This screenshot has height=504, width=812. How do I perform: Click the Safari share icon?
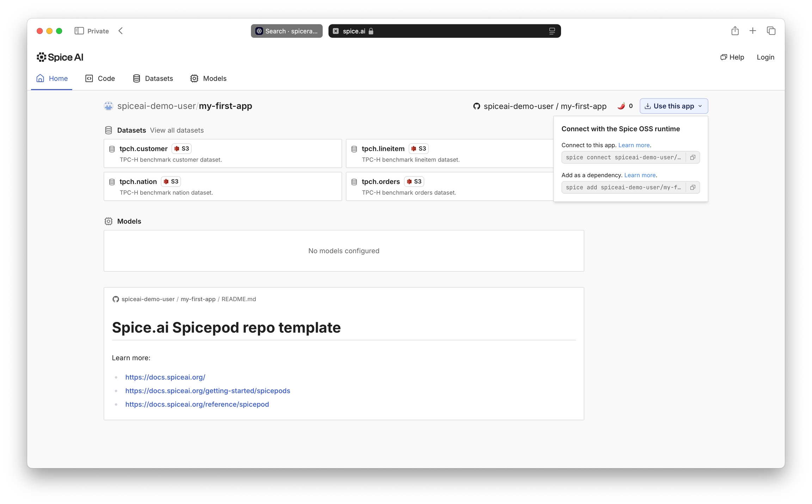pyautogui.click(x=735, y=31)
